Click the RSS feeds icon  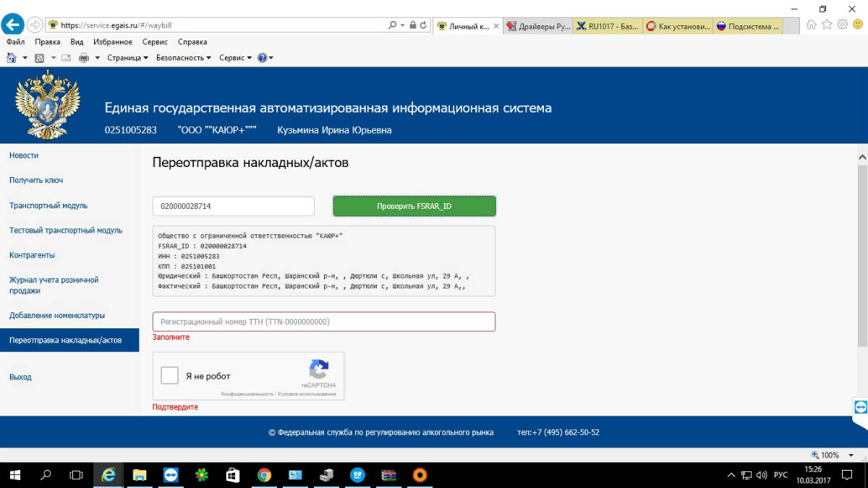[x=40, y=58]
